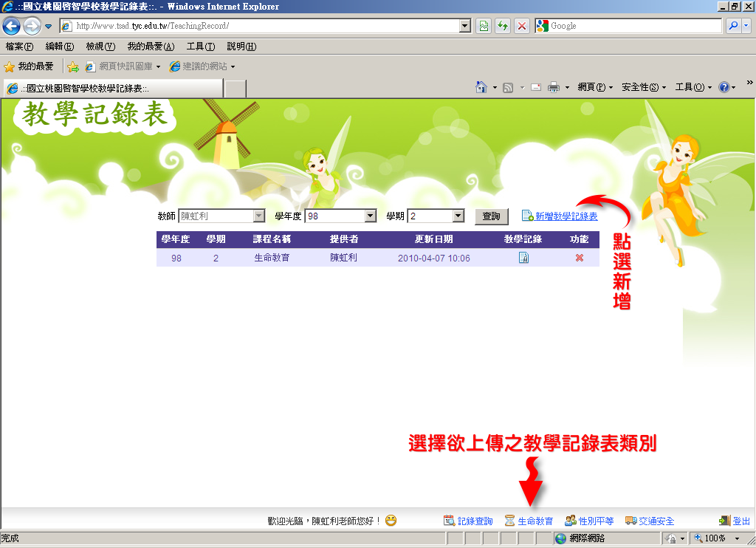Click the 交通安全 footer link

coord(656,521)
